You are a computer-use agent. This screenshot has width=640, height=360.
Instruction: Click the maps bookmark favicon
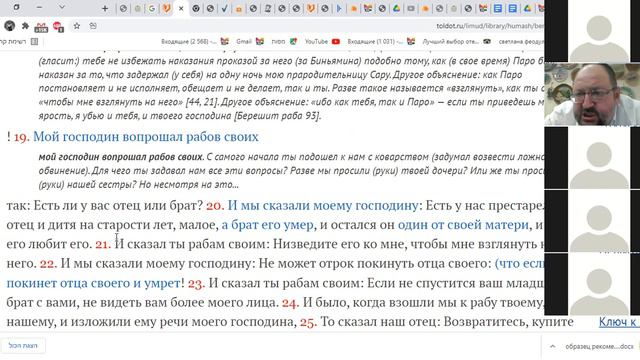click(293, 41)
